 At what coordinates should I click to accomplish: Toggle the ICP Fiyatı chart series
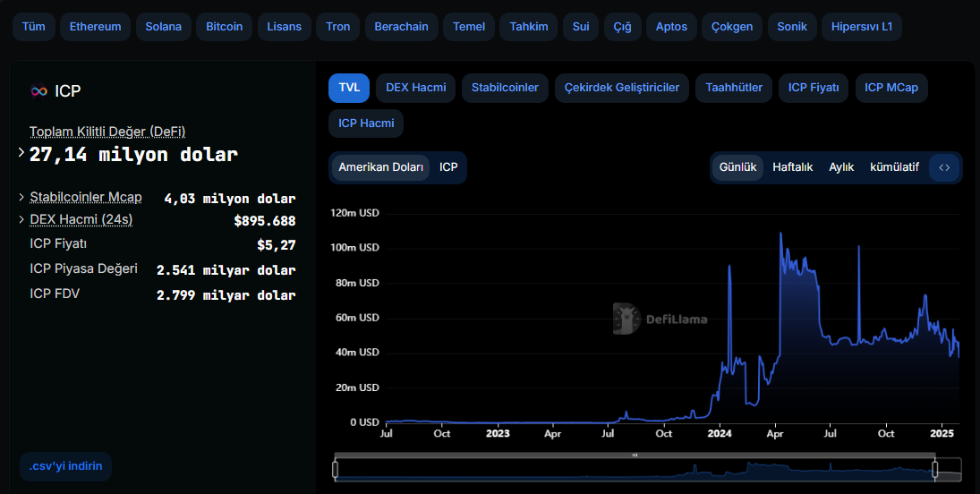(x=814, y=88)
